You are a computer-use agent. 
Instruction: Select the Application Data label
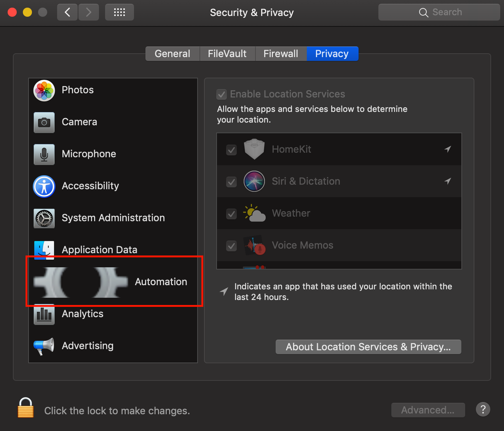100,250
